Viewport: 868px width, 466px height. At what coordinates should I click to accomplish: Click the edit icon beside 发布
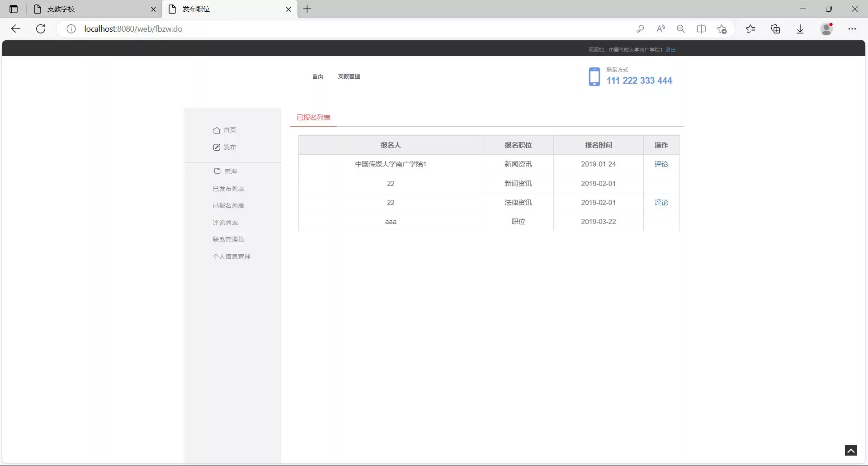coord(217,147)
